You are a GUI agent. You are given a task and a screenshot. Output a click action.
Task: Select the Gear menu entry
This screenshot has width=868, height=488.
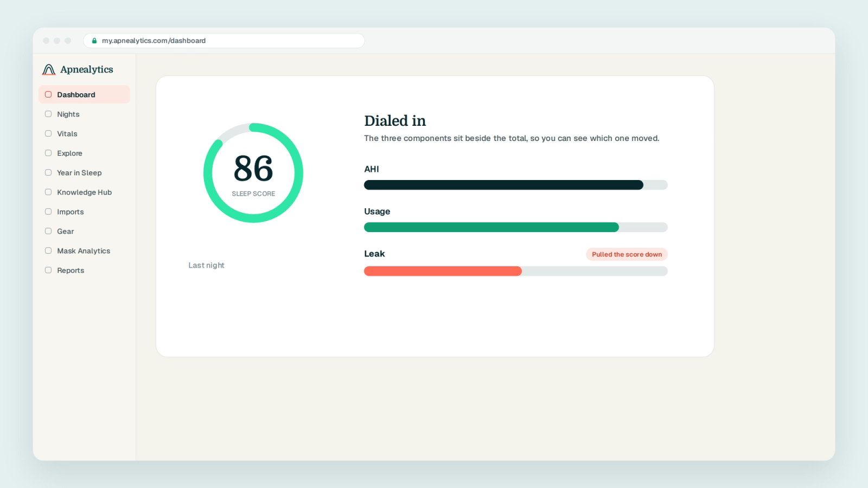coord(84,231)
